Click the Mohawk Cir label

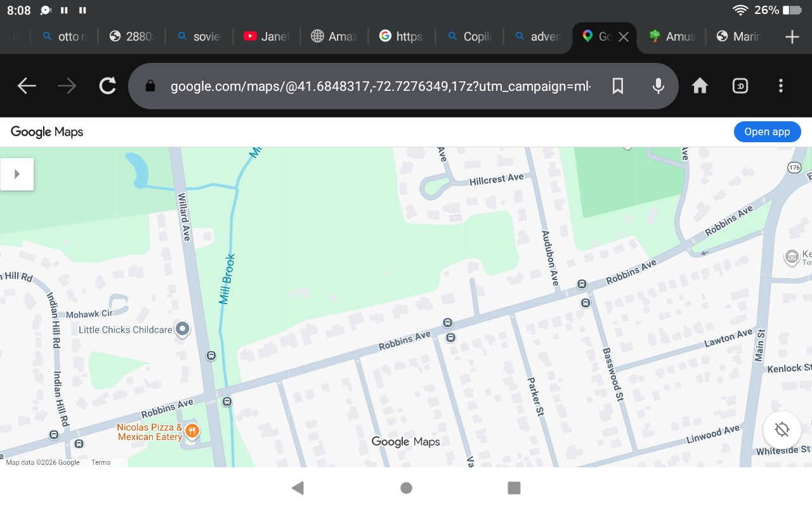(89, 314)
